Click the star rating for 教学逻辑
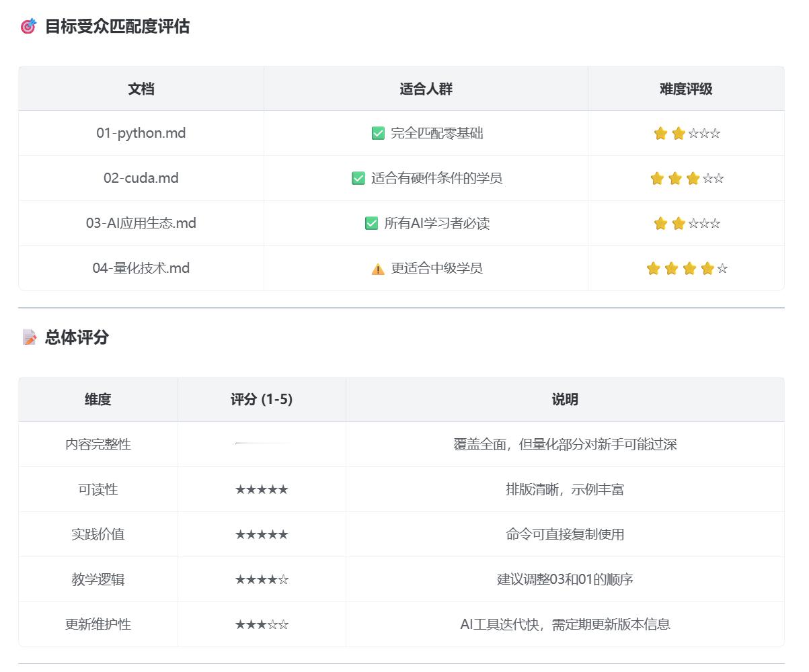Image resolution: width=809 pixels, height=672 pixels. pos(262,579)
